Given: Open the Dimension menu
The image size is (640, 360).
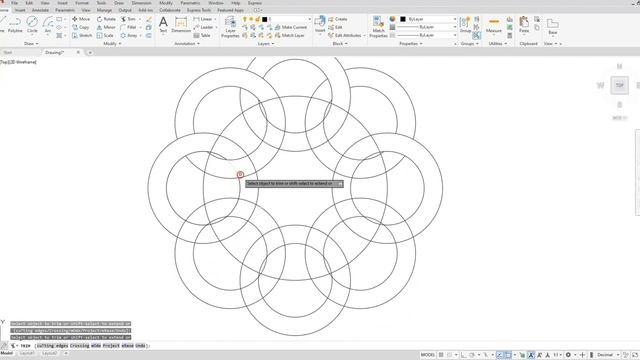Looking at the screenshot, I should pyautogui.click(x=142, y=3).
